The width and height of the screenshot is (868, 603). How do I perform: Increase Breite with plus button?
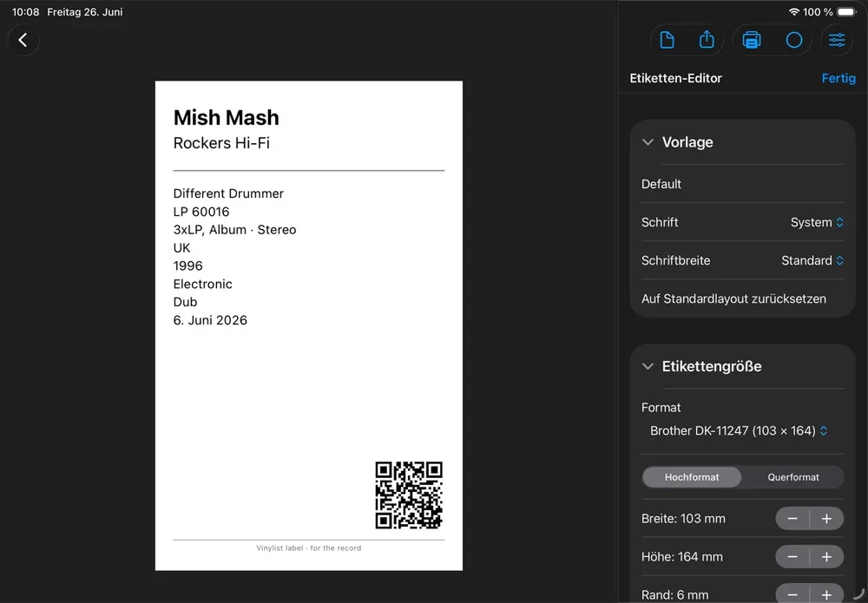click(826, 518)
